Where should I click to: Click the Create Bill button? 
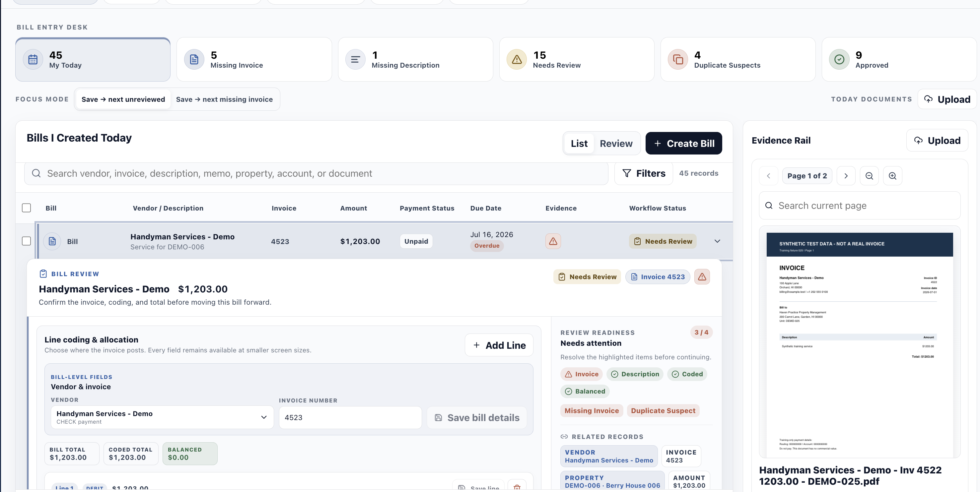point(684,143)
